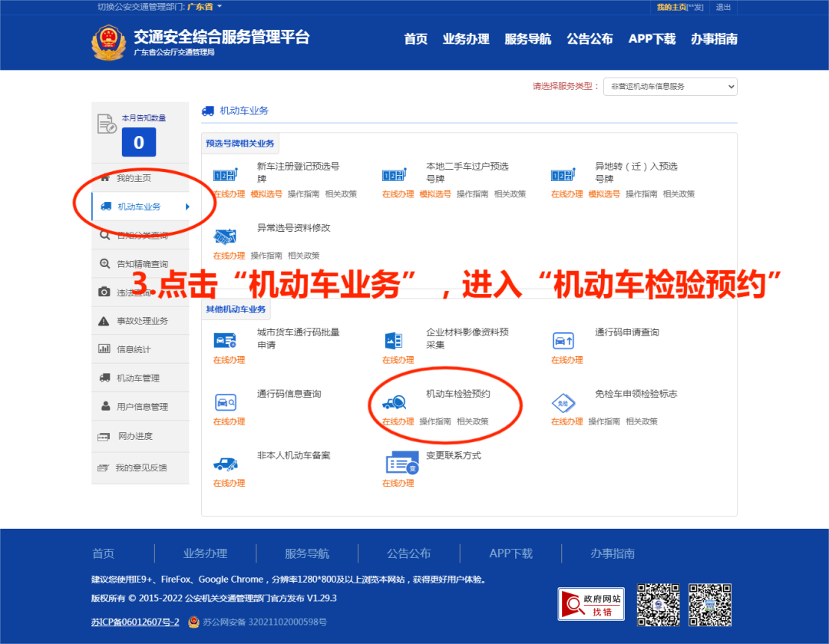Open the 广东省 department switch dropdown
This screenshot has width=829, height=644.
(x=205, y=7)
